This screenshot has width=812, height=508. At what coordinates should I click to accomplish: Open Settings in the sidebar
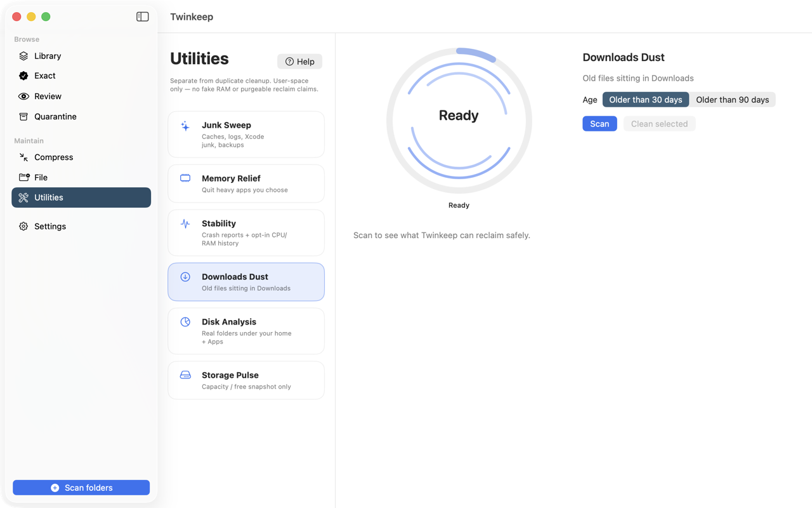(x=81, y=226)
